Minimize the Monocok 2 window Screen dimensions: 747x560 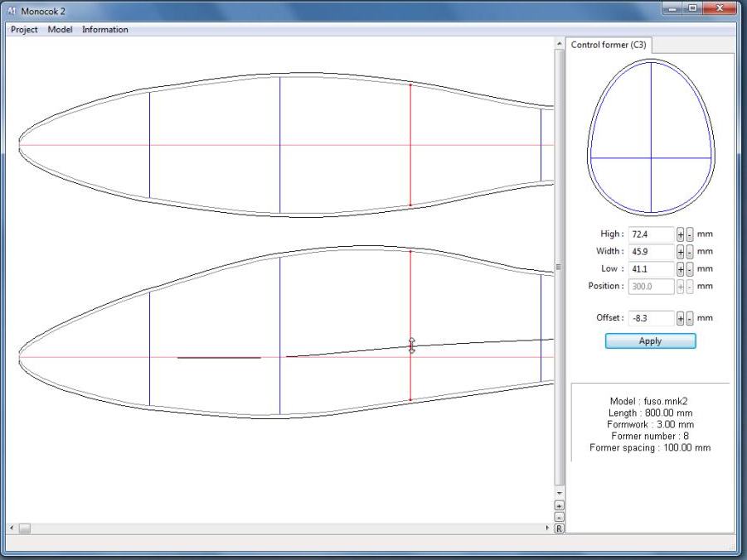(x=672, y=8)
